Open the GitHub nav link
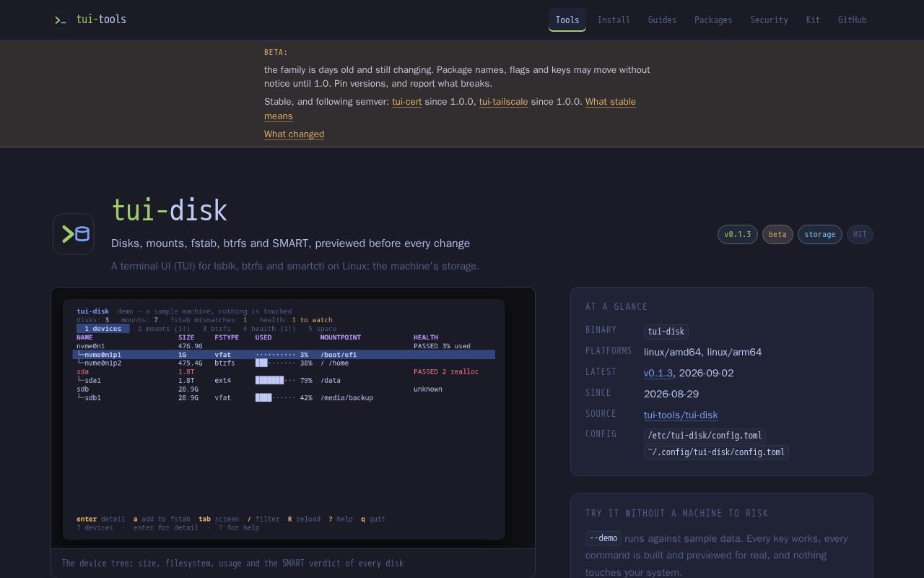 (852, 20)
